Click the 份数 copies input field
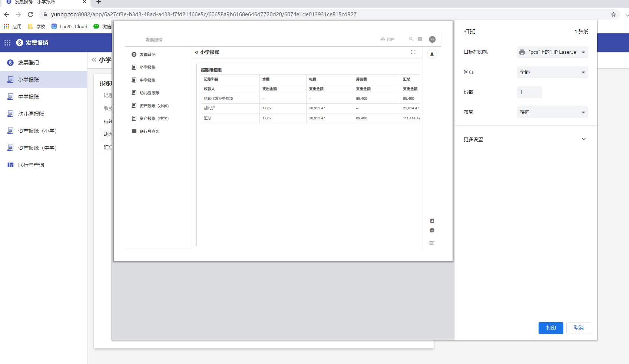The width and height of the screenshot is (629, 364). [529, 92]
